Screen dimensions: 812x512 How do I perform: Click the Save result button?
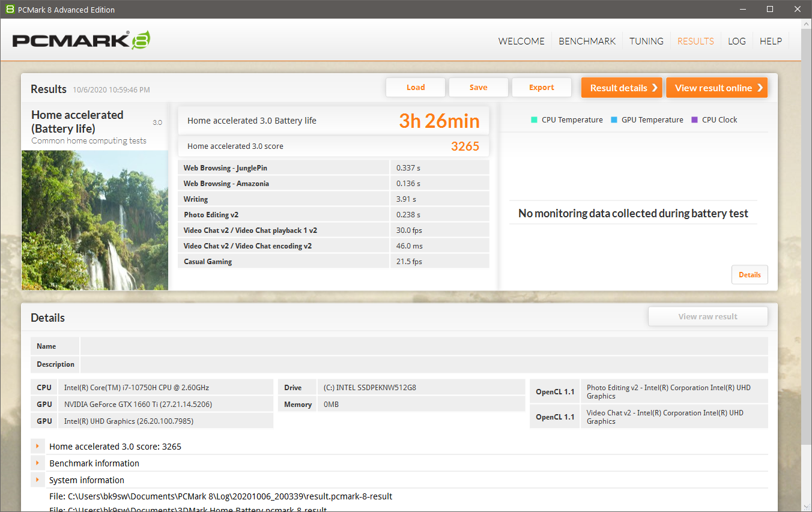pos(479,88)
